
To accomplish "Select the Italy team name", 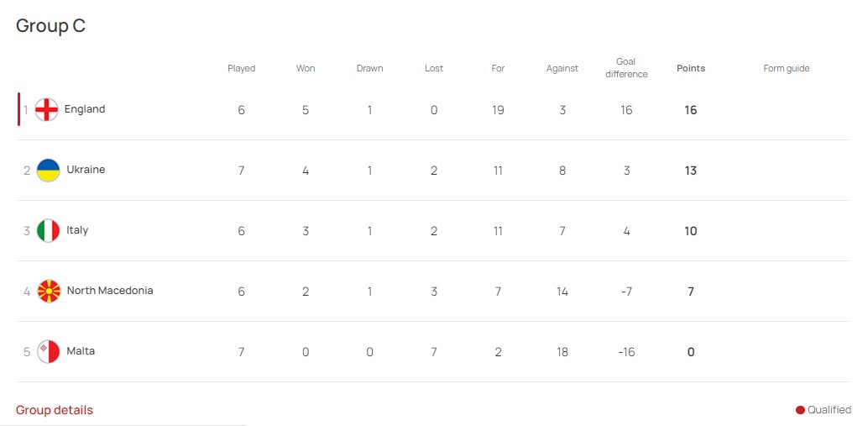I will (77, 230).
